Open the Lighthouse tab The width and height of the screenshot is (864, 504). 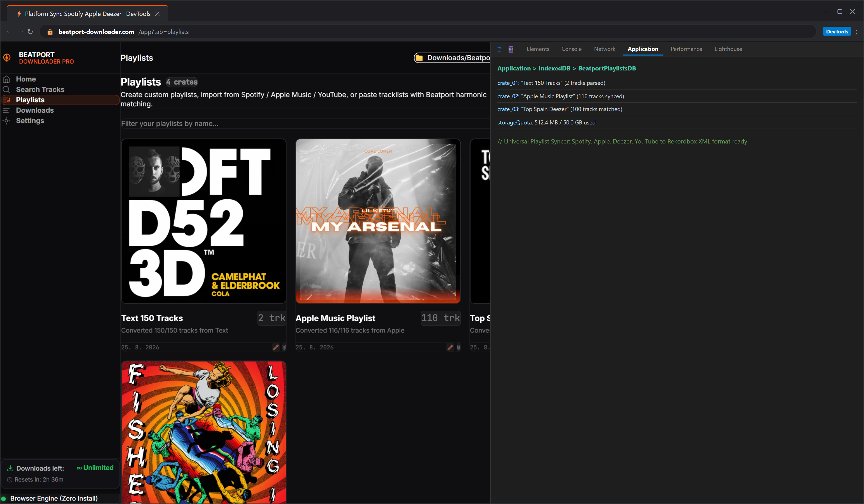728,49
